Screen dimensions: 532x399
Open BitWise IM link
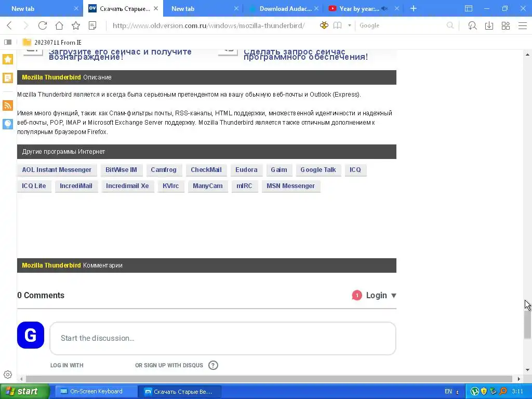pyautogui.click(x=121, y=170)
